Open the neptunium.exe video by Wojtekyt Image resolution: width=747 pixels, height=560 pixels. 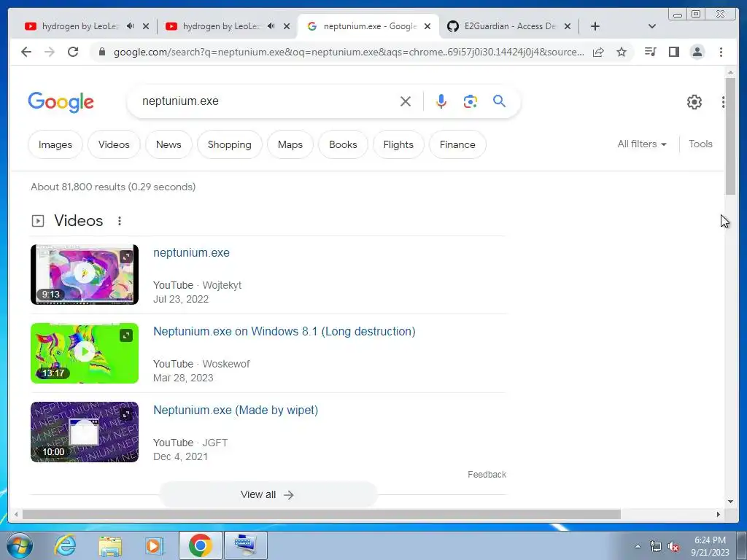192,253
